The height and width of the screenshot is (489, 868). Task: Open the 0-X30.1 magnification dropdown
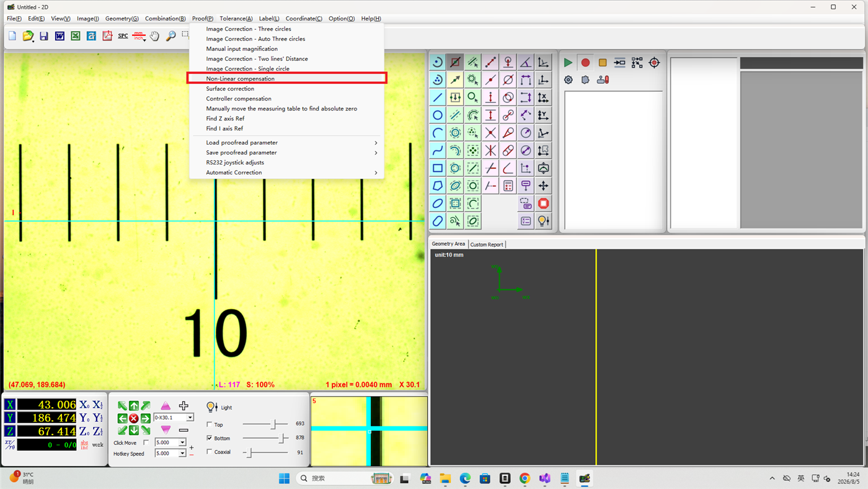[190, 418]
